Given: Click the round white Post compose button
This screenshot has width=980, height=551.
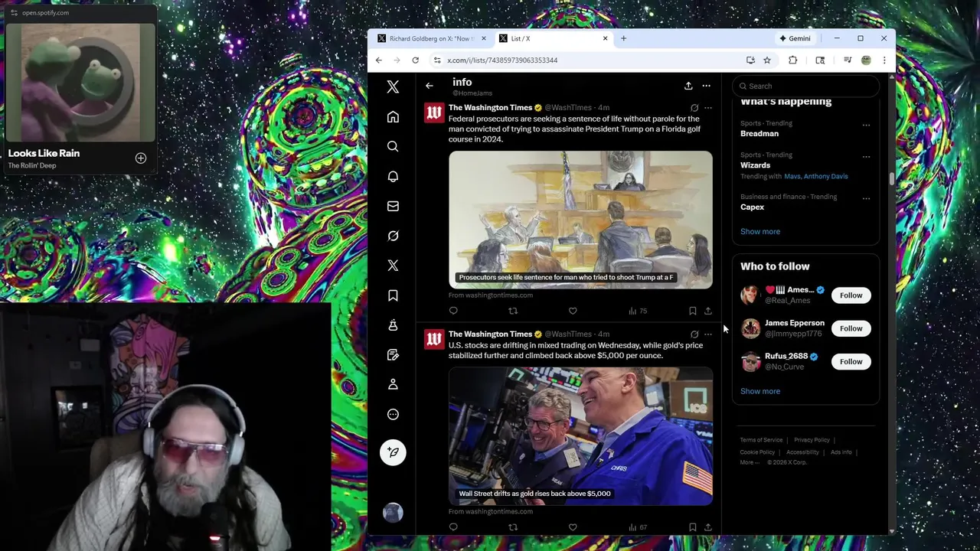Looking at the screenshot, I should 393,452.
